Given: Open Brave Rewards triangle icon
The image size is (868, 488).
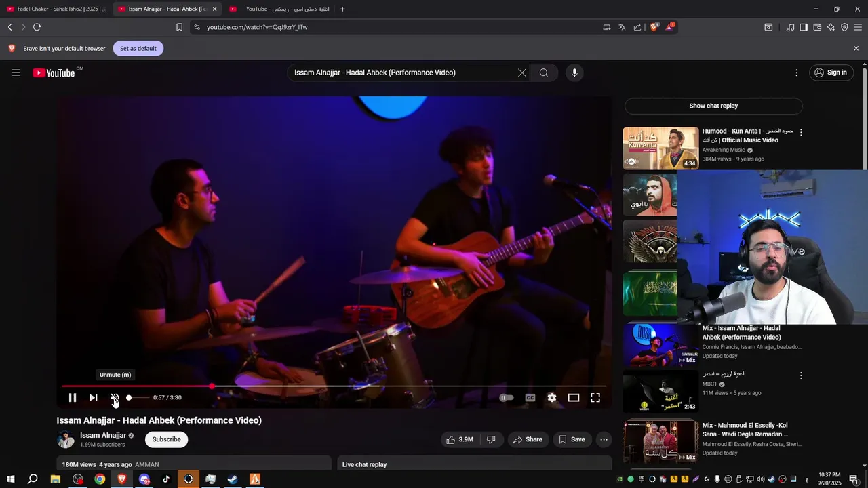Looking at the screenshot, I should [x=670, y=27].
